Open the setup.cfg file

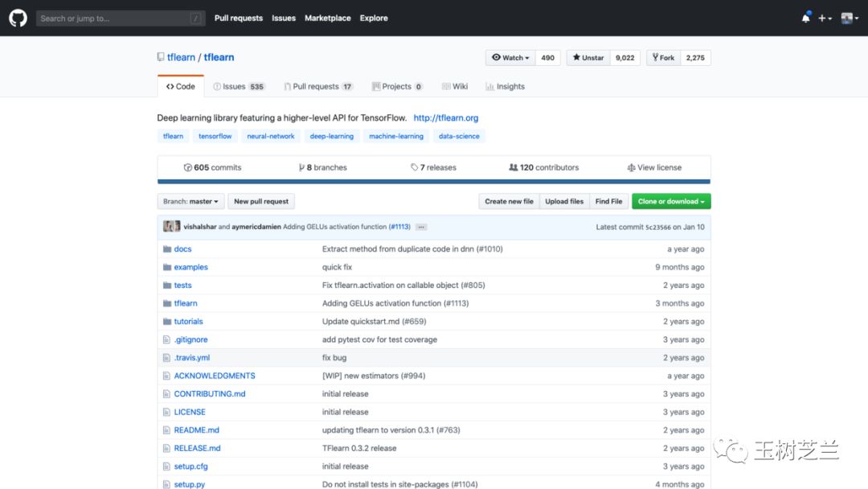(191, 466)
